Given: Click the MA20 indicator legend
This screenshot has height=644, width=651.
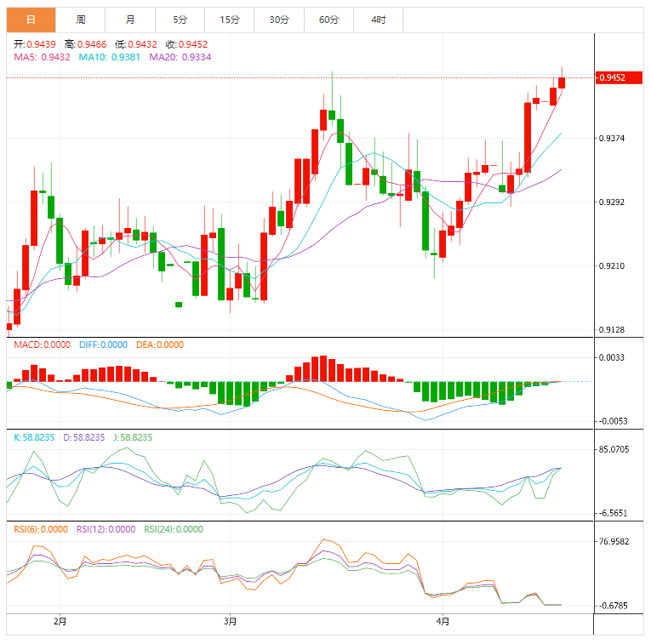Looking at the screenshot, I should coord(180,57).
